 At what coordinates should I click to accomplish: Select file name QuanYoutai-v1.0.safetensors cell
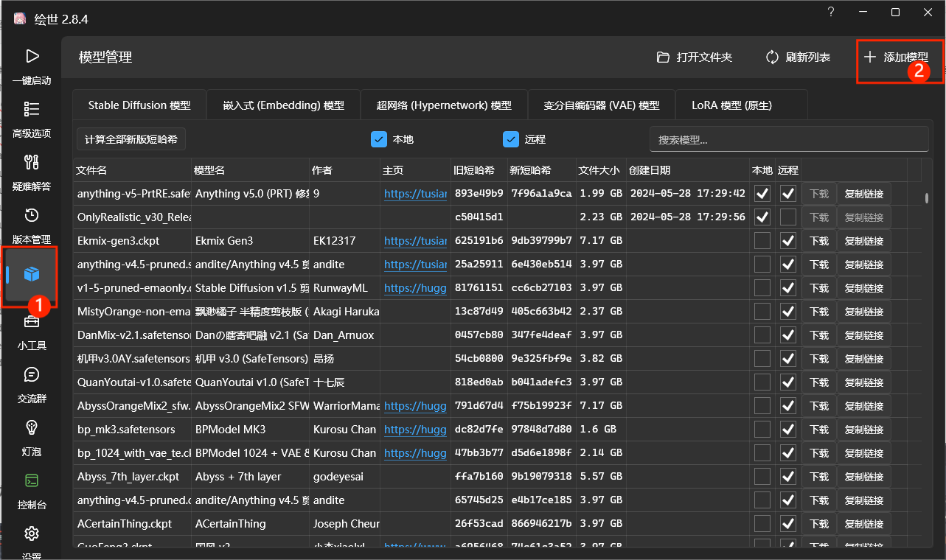132,382
